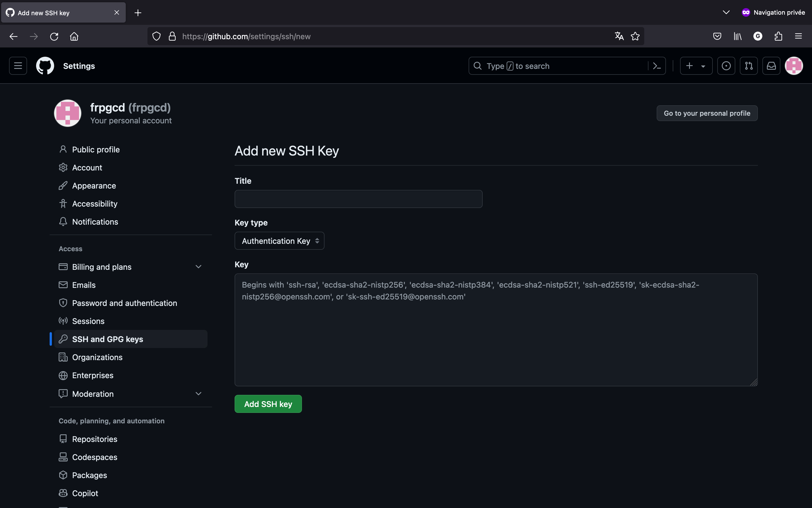The image size is (812, 508).
Task: Open the command palette icon in search
Action: 657,66
